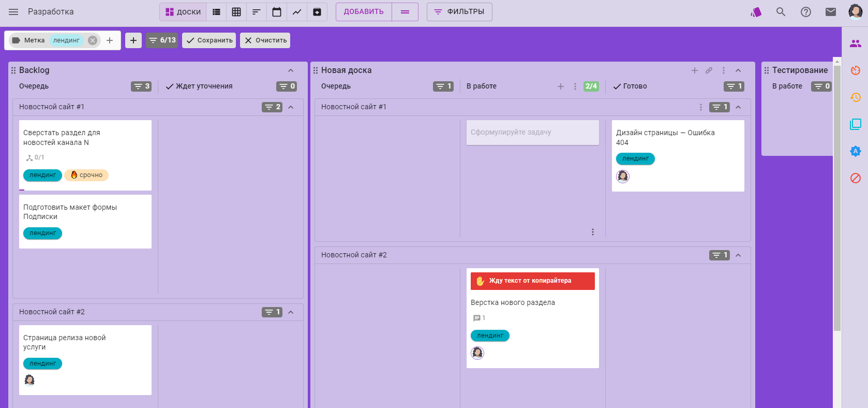Select the Доски view tab

coord(183,12)
